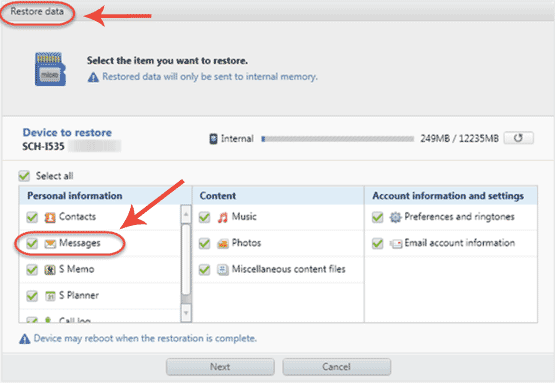Uncheck the Photos checkbox

click(x=205, y=244)
